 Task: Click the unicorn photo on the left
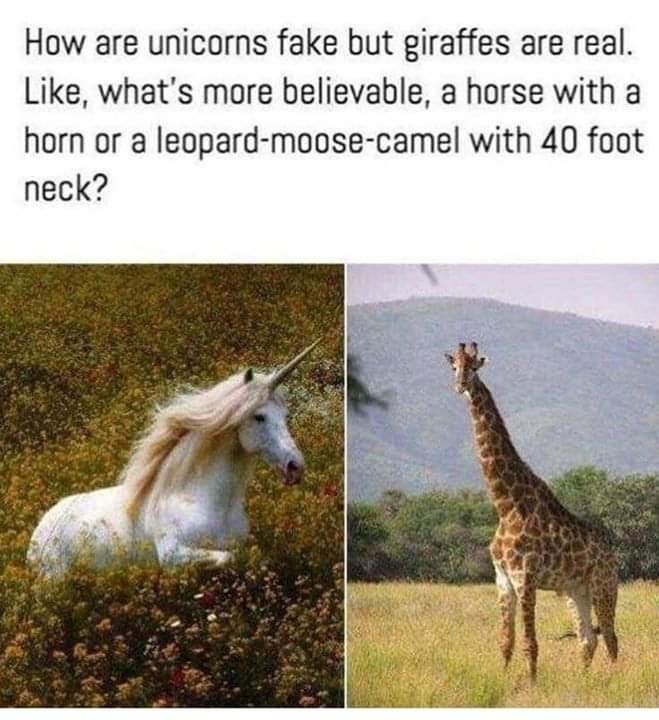point(172,485)
